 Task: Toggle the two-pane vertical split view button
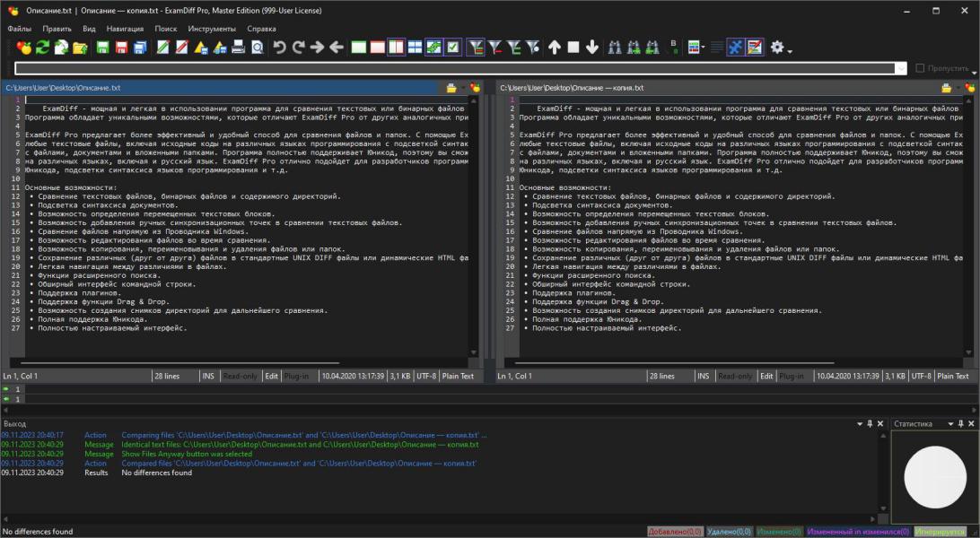(x=397, y=48)
